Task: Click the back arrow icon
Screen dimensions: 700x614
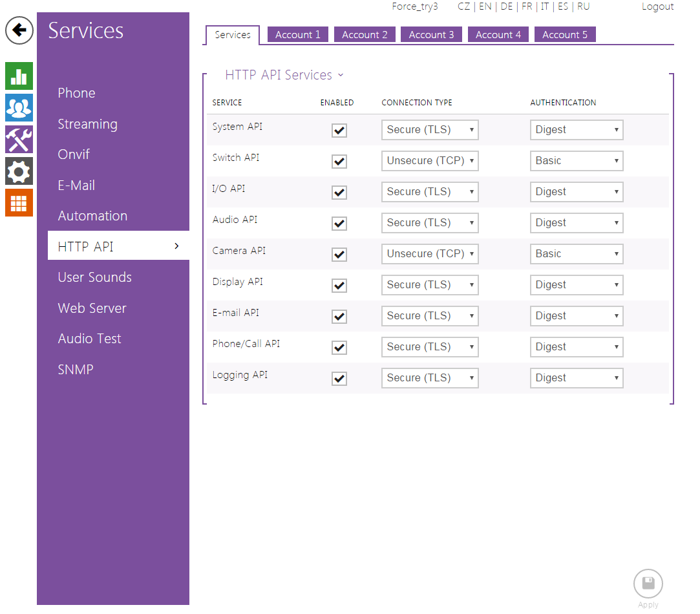Action: (19, 30)
